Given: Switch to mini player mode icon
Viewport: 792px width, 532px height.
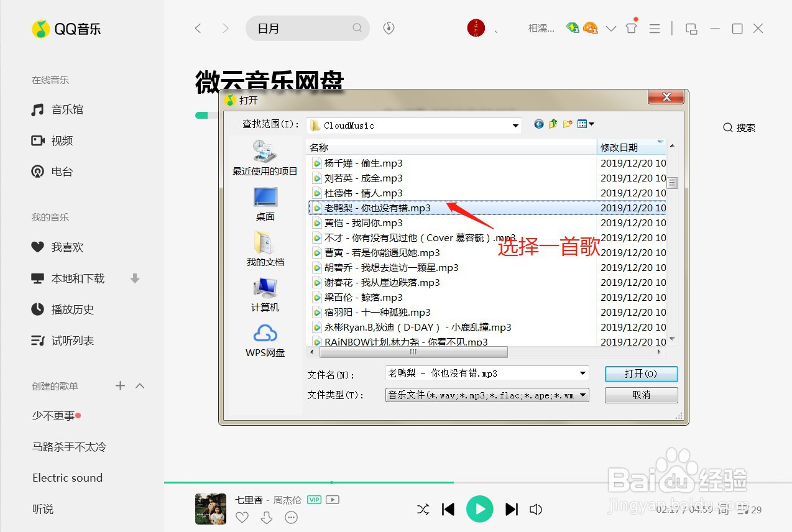Looking at the screenshot, I should pos(691,29).
